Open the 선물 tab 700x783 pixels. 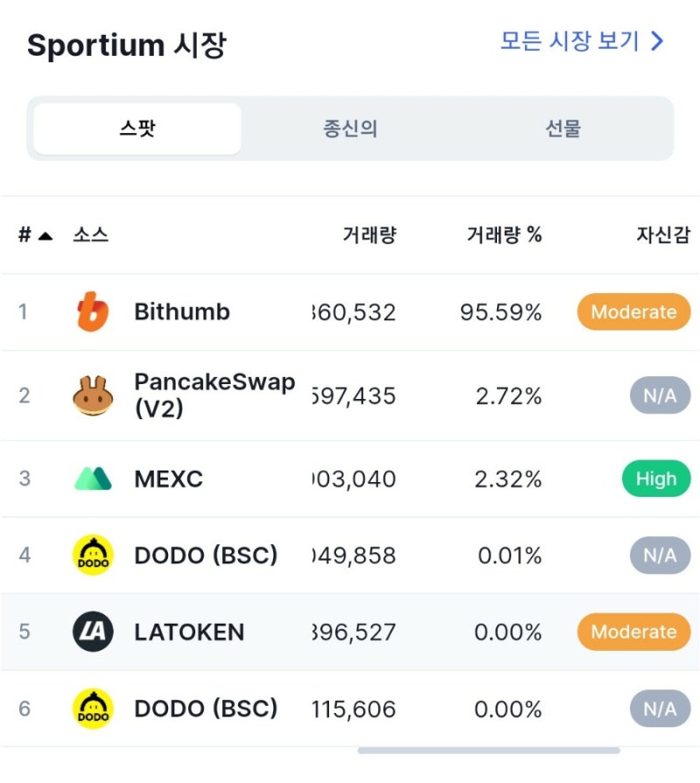pyautogui.click(x=563, y=129)
